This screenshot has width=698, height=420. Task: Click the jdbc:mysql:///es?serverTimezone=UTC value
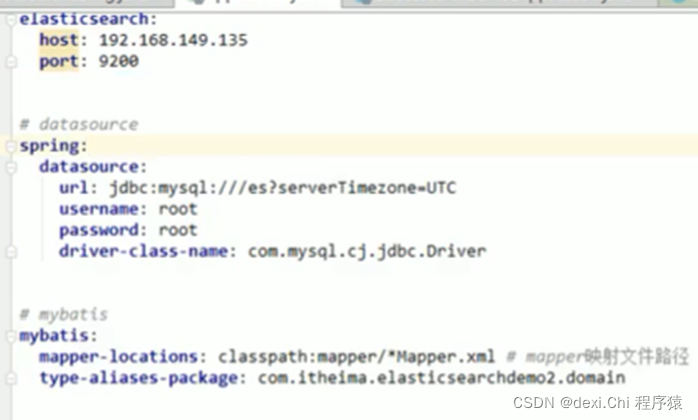283,188
